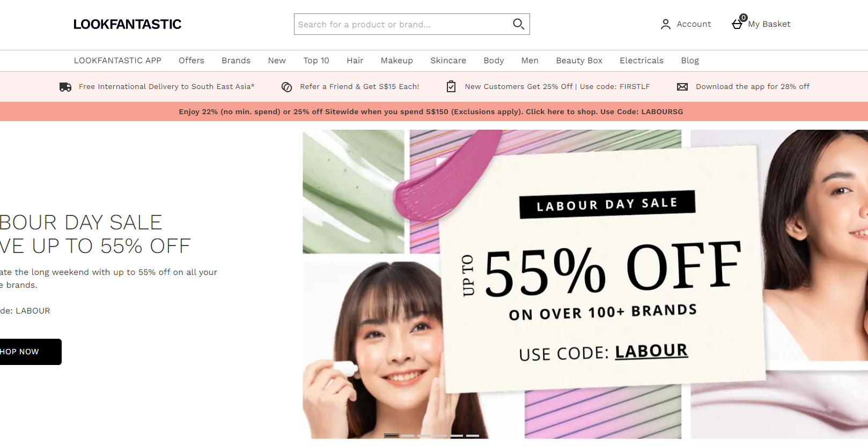Image resolution: width=868 pixels, height=447 pixels.
Task: Select the first carousel slide indicator
Action: click(392, 436)
